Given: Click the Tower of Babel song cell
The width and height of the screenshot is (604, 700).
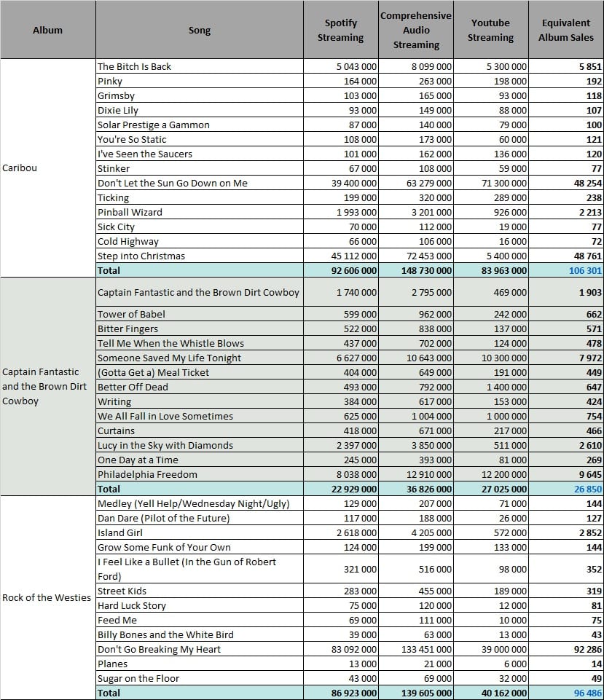Looking at the screenshot, I should (200, 314).
